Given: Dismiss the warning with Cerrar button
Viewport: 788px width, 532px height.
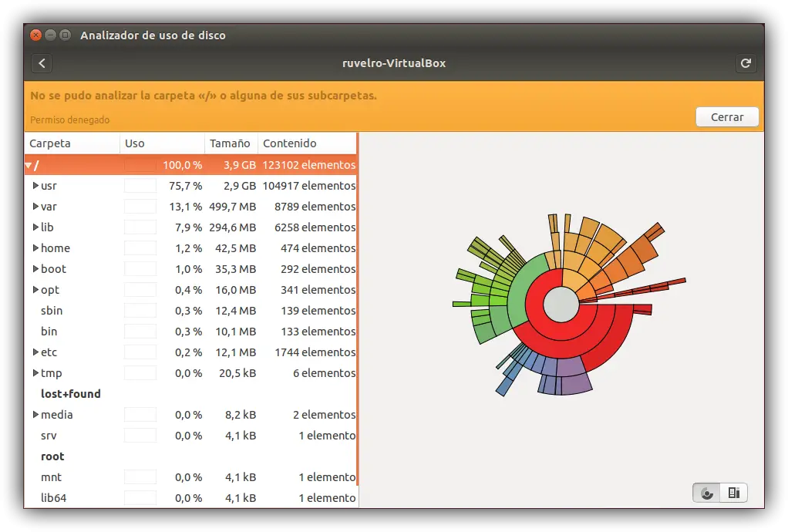Looking at the screenshot, I should (x=726, y=117).
